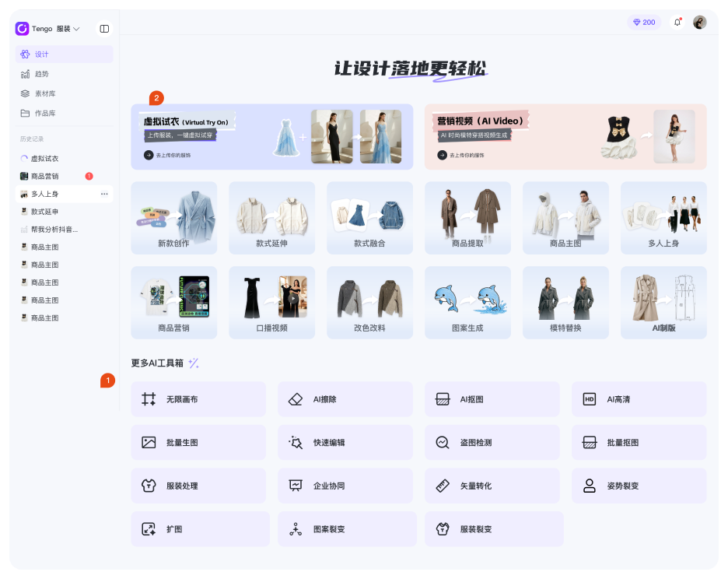Viewport: 728px width, 579px height.
Task: Launch the 服装处理 tool
Action: pos(198,486)
